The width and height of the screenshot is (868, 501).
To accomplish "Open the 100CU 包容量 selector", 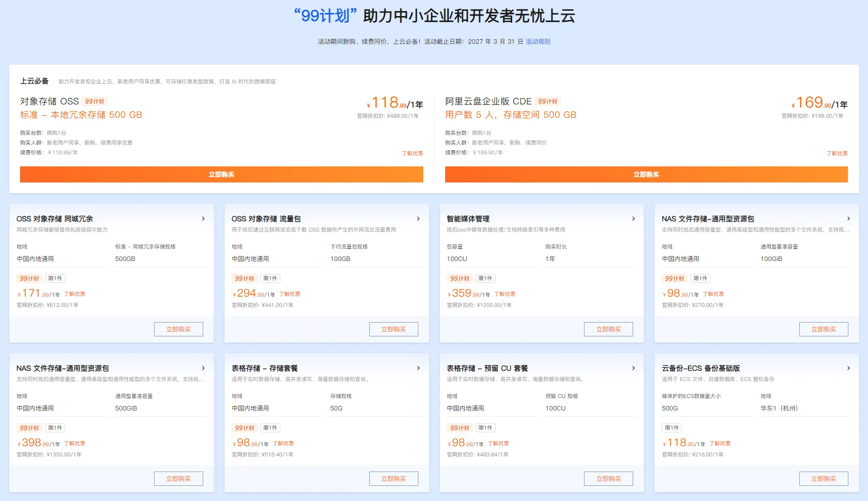I will pyautogui.click(x=492, y=259).
